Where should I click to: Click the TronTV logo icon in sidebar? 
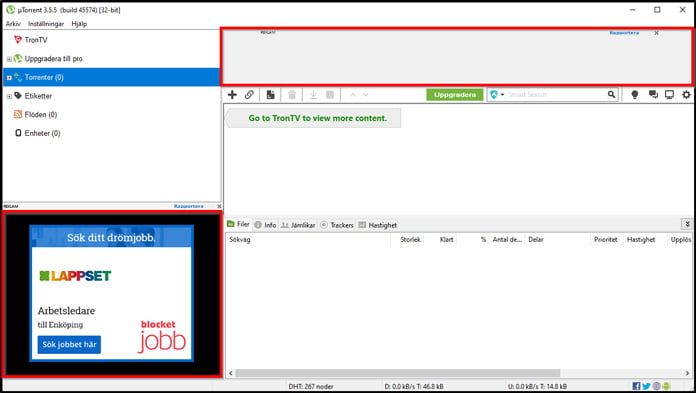click(x=18, y=40)
